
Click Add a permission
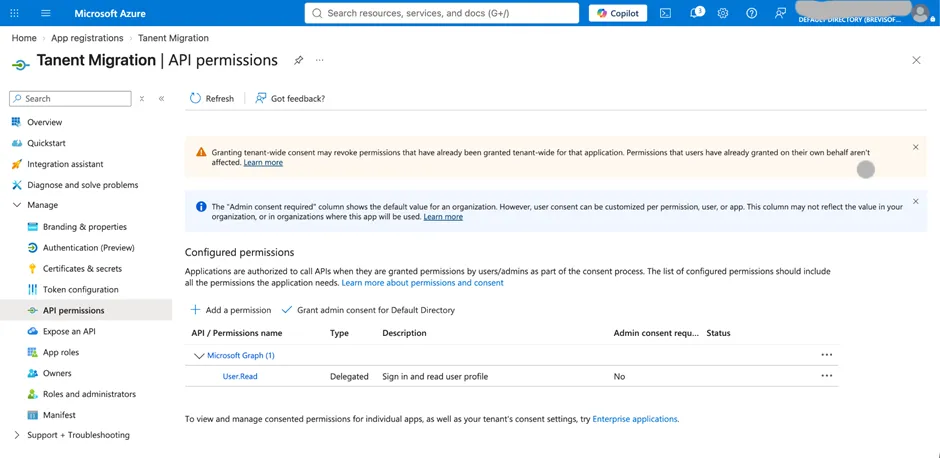coord(231,310)
